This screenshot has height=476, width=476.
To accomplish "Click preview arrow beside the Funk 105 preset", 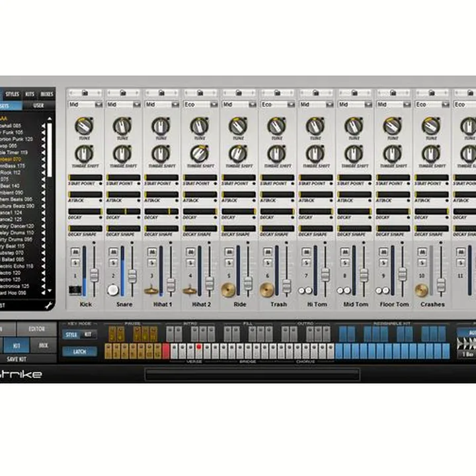I will [44, 132].
